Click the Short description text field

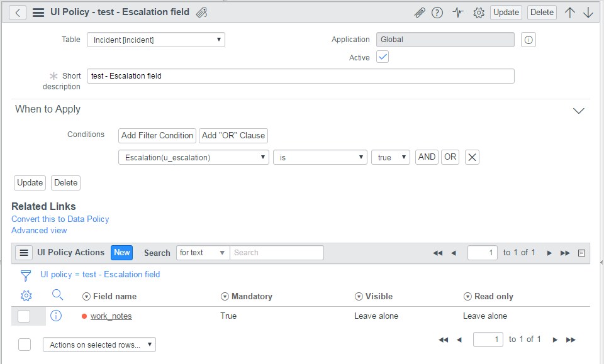(x=300, y=76)
